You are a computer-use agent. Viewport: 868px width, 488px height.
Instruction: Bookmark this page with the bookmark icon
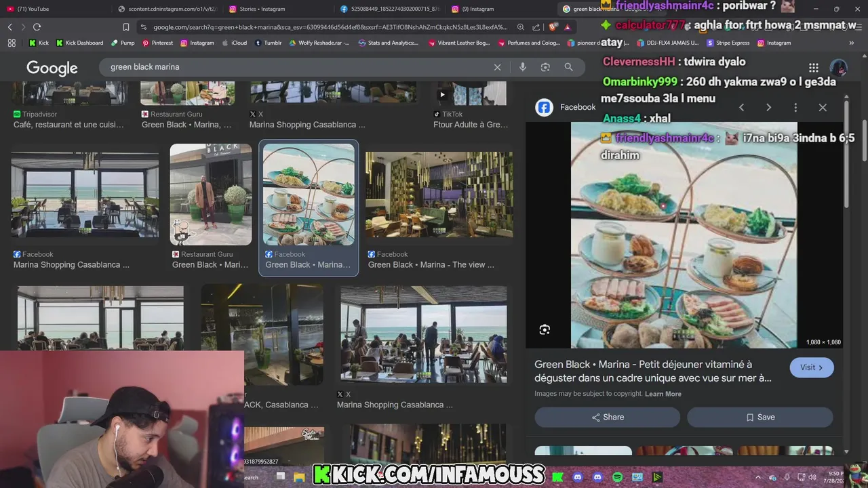pyautogui.click(x=125, y=27)
